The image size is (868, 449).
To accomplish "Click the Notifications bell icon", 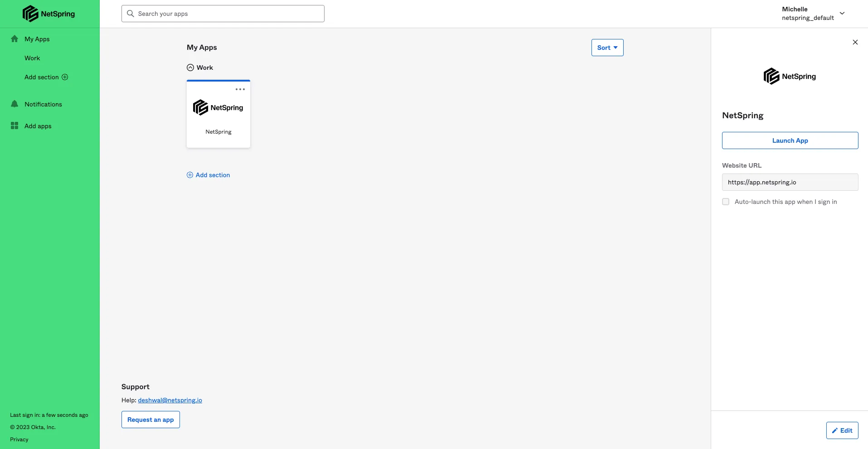I will coord(15,104).
